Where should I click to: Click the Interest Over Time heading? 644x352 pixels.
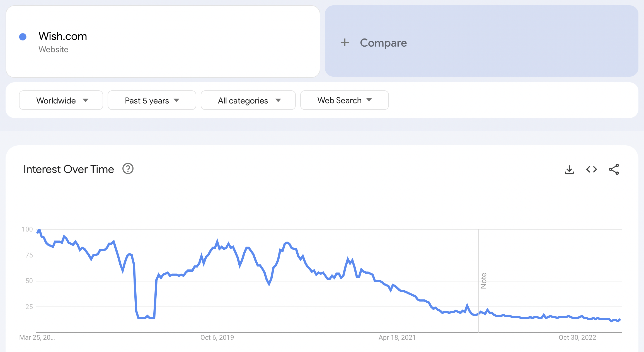[x=69, y=169]
